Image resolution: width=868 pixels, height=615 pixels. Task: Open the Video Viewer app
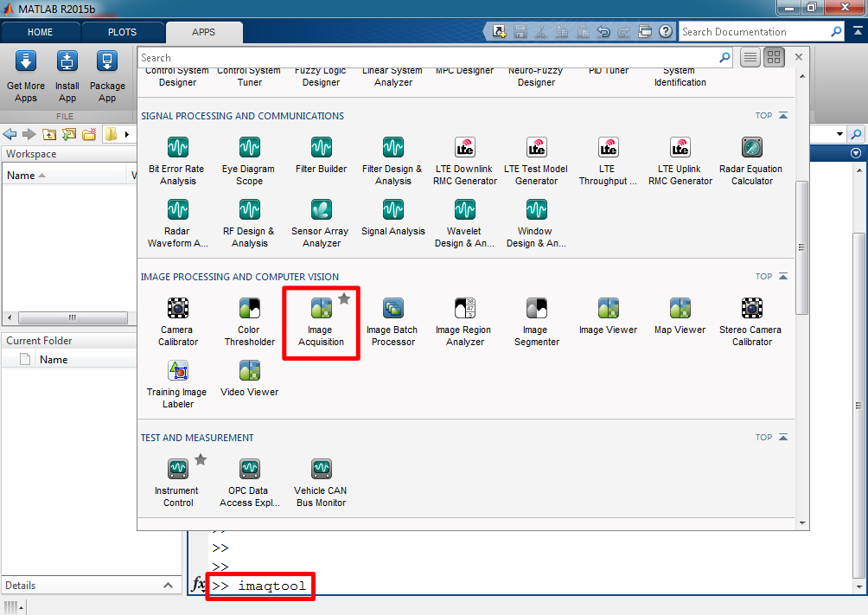pos(249,379)
